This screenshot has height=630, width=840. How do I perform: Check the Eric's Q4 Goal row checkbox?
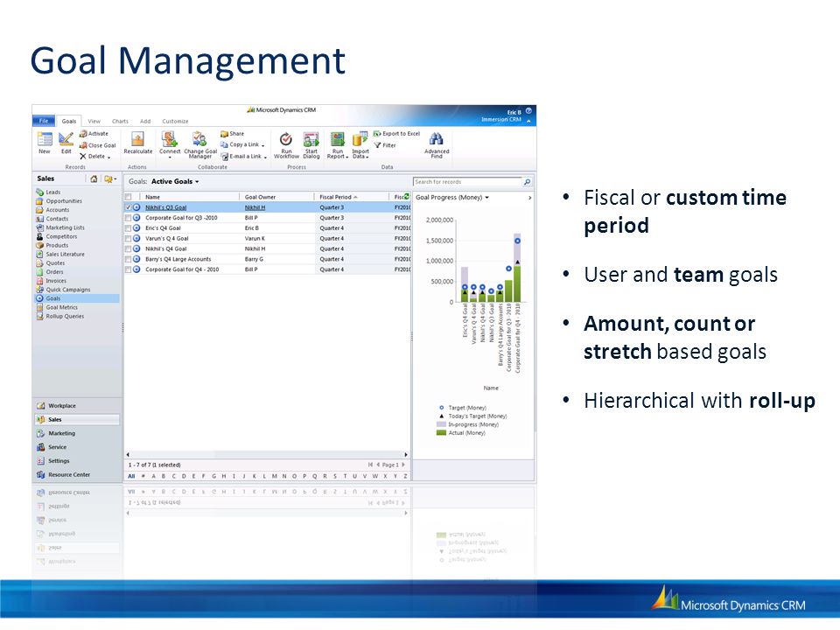129,228
